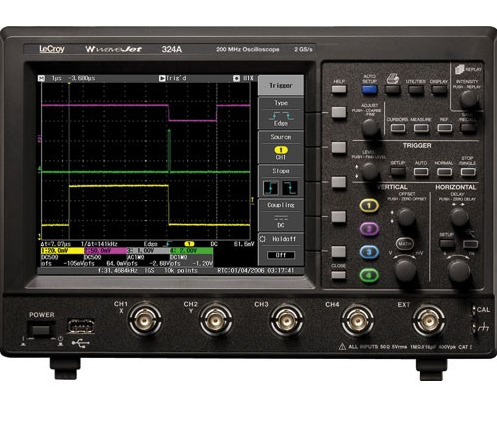497x422 pixels.
Task: Click gray channel 3 scale label
Action: (148, 251)
